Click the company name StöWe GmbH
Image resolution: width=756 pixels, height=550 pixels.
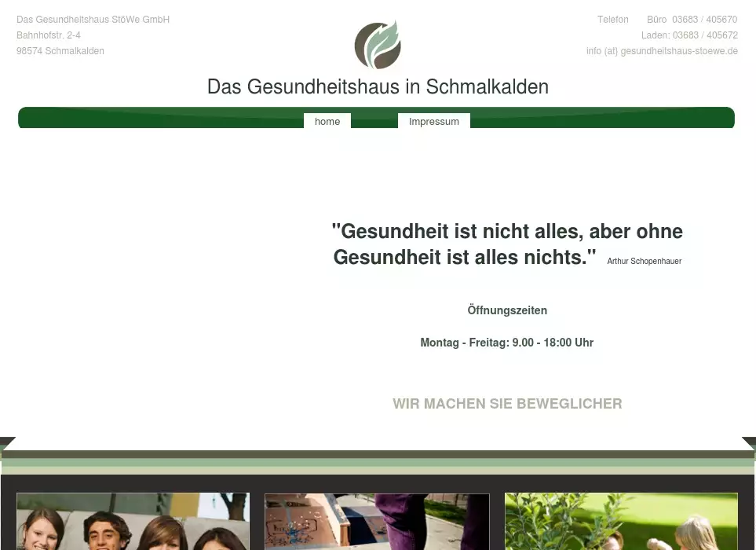click(x=93, y=20)
